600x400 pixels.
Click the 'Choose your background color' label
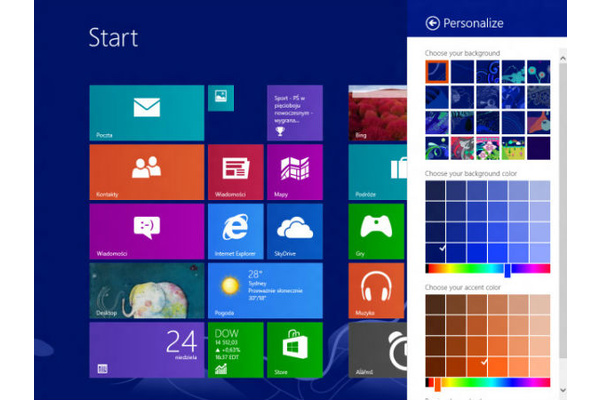click(471, 173)
